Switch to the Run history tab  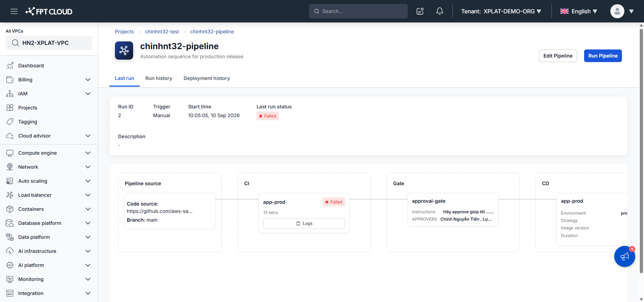159,78
